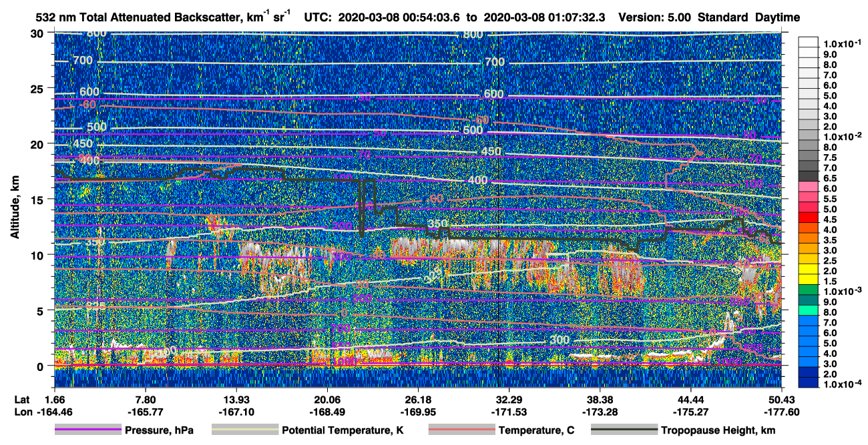Click the 'Version: 5.00' text
Screen dimensions: 868x445
[654, 18]
